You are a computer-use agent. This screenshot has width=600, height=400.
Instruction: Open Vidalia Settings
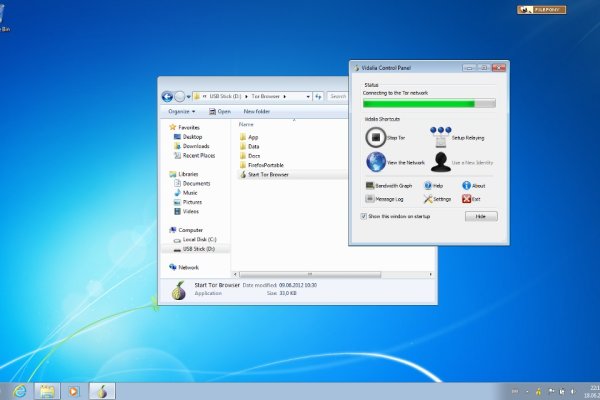coord(426,199)
